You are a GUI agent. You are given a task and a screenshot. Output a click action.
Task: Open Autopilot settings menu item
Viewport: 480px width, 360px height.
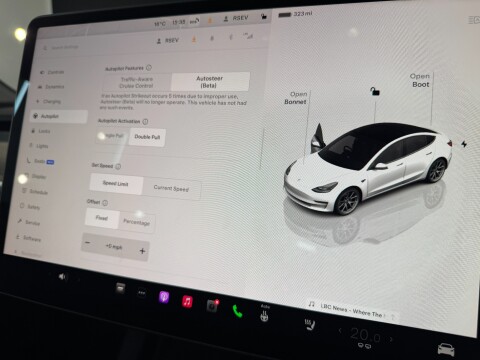(59, 116)
